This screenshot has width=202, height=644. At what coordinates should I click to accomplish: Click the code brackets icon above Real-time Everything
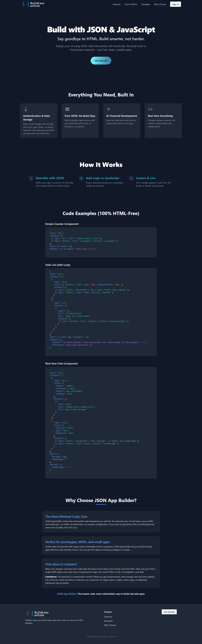[x=150, y=109]
